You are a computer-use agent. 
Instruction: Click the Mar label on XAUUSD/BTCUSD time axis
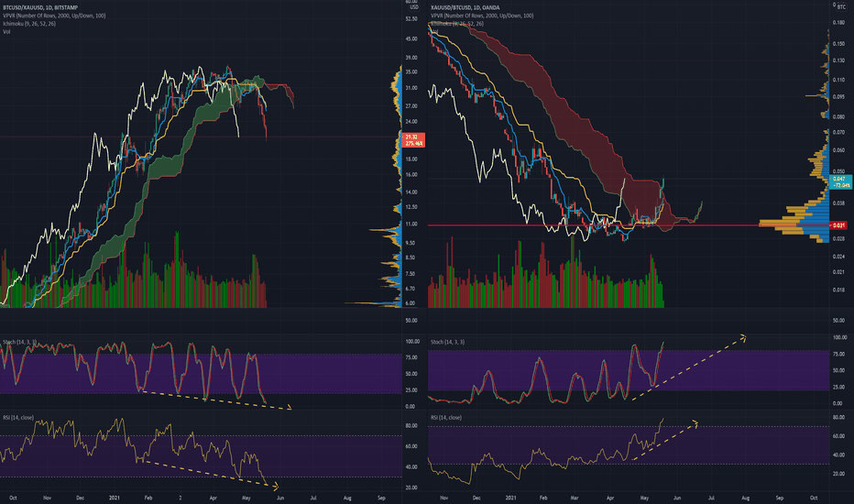(575, 498)
